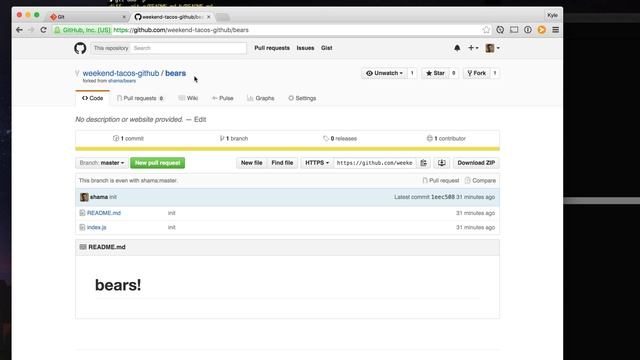This screenshot has height=360, width=640.
Task: View the 0 releases page
Action: pos(340,139)
